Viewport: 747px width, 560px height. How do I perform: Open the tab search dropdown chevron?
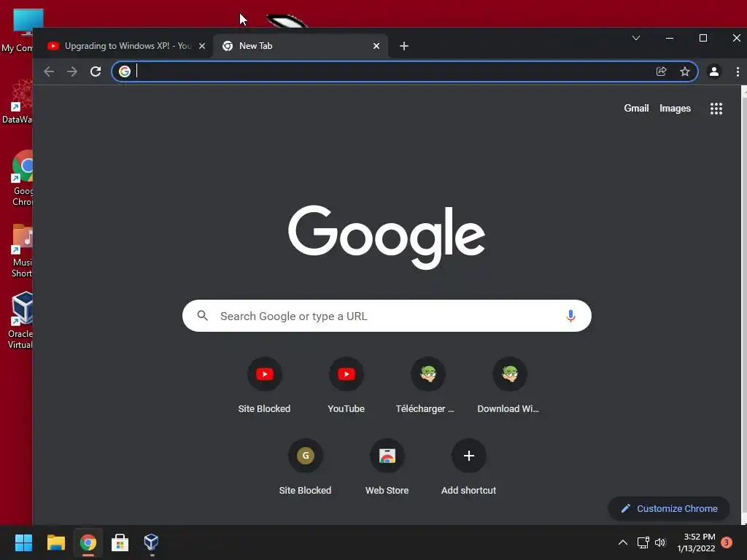636,38
